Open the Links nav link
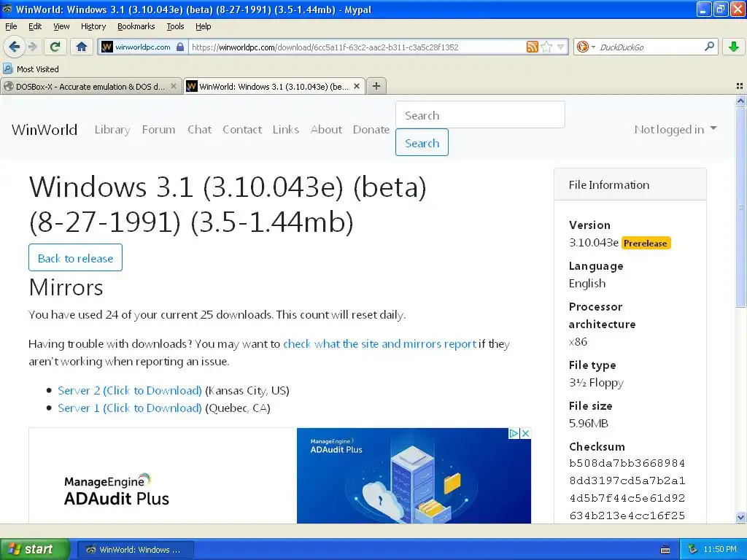 click(286, 130)
